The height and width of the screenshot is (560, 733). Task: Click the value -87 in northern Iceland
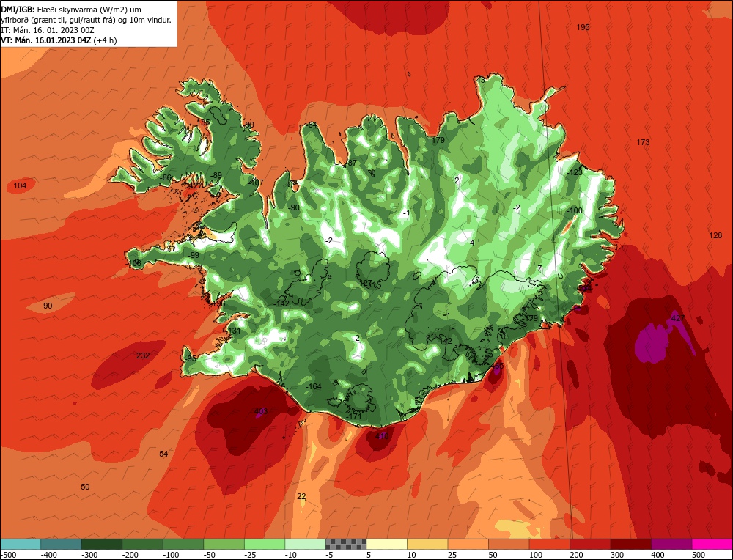point(351,163)
